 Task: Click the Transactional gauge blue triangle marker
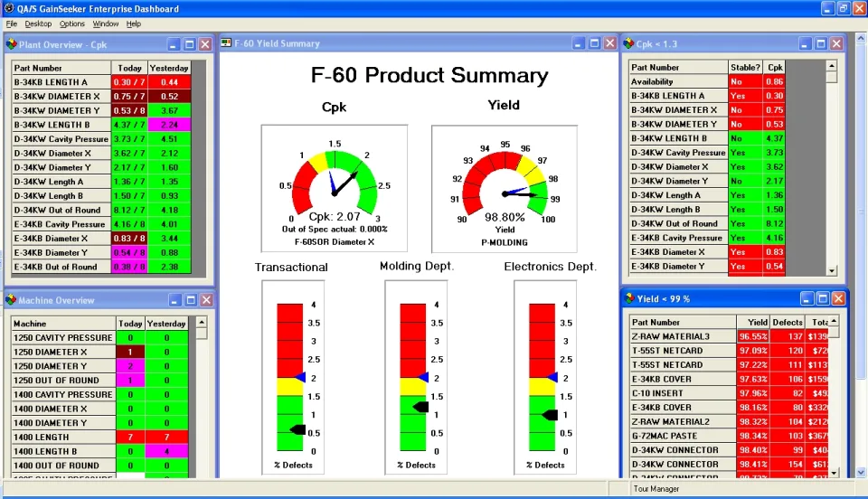(x=300, y=377)
